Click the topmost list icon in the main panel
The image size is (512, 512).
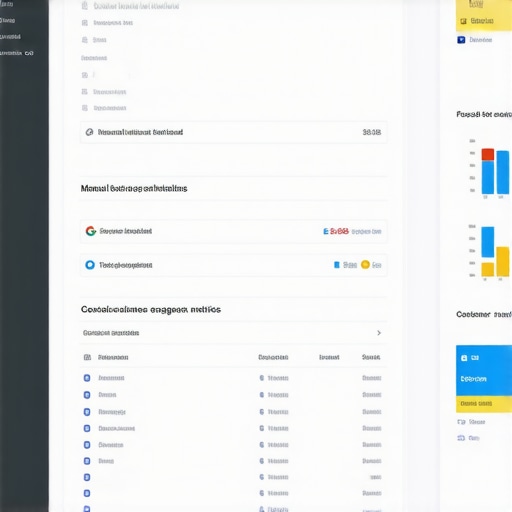pos(85,6)
